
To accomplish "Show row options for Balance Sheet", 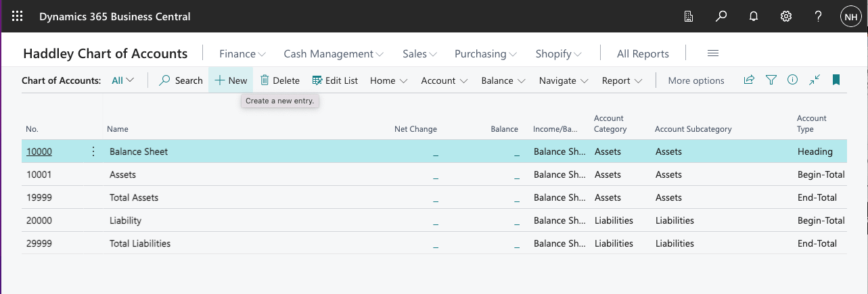I will pos(93,152).
